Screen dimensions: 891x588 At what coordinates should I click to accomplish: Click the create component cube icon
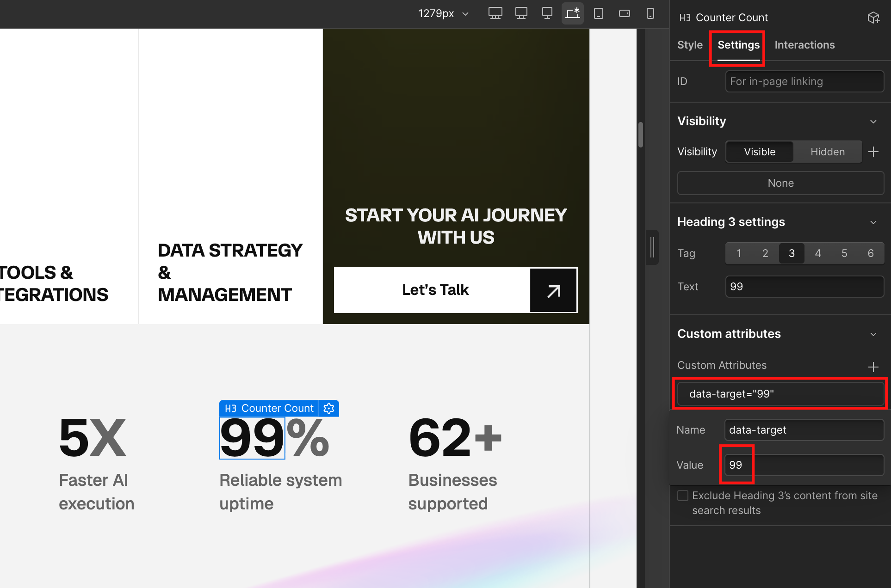pyautogui.click(x=873, y=18)
